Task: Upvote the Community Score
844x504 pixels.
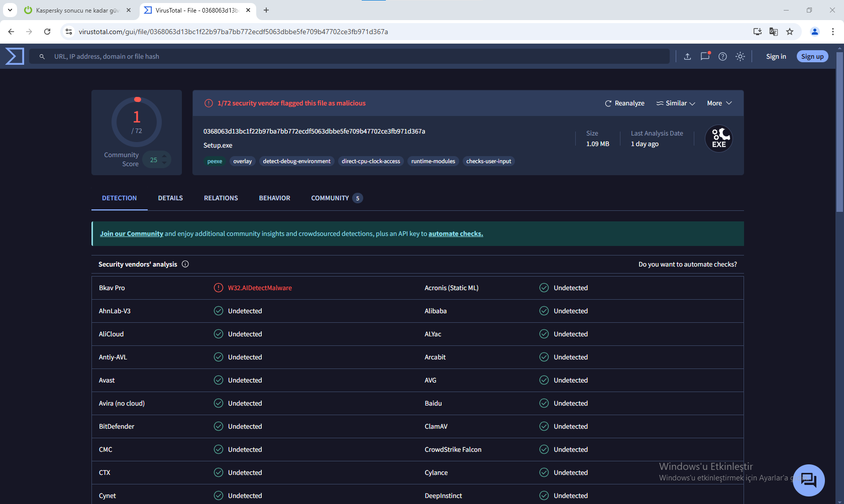Action: (x=164, y=156)
